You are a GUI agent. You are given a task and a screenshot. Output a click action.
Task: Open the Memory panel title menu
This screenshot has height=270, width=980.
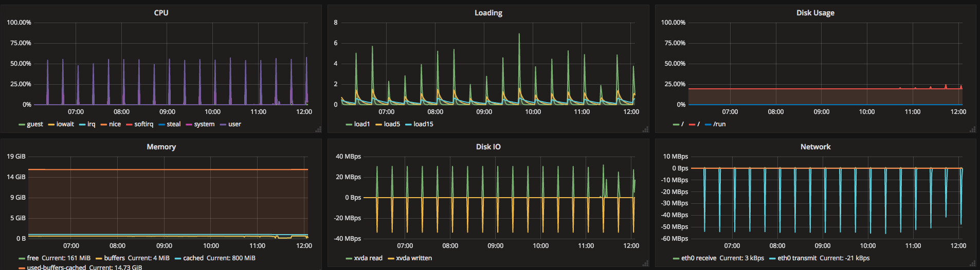[161, 147]
